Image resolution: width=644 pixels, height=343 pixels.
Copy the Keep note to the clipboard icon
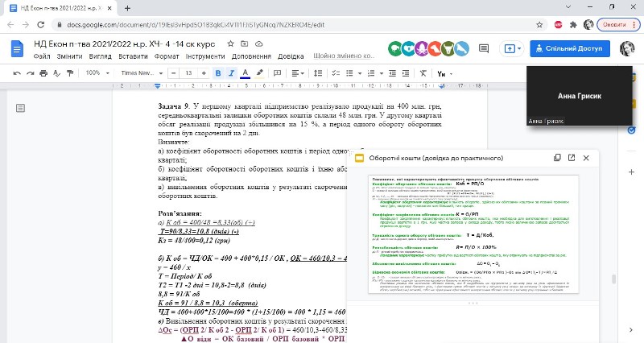coord(557,158)
